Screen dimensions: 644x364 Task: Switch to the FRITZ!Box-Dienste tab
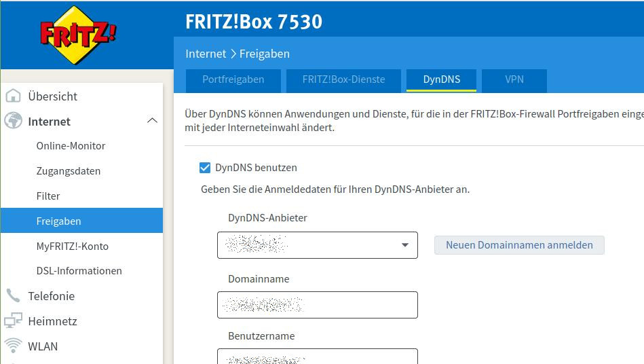pyautogui.click(x=344, y=79)
